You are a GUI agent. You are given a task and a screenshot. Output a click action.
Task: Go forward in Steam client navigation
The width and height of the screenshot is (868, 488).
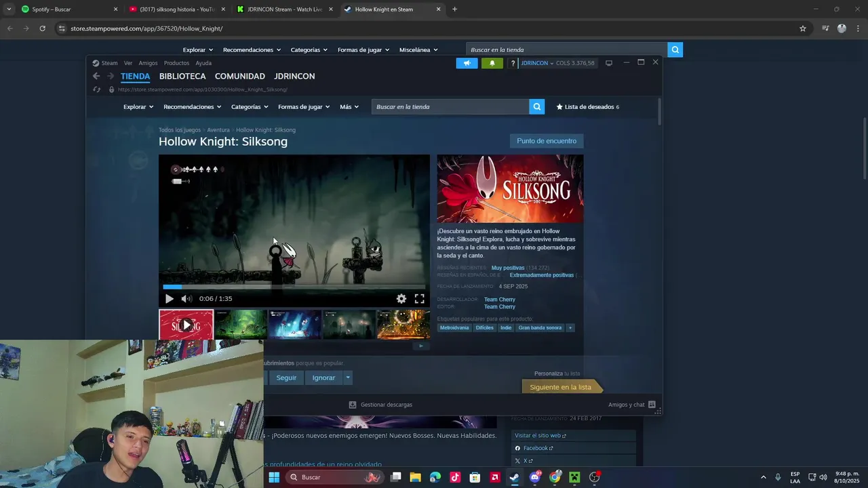[111, 76]
